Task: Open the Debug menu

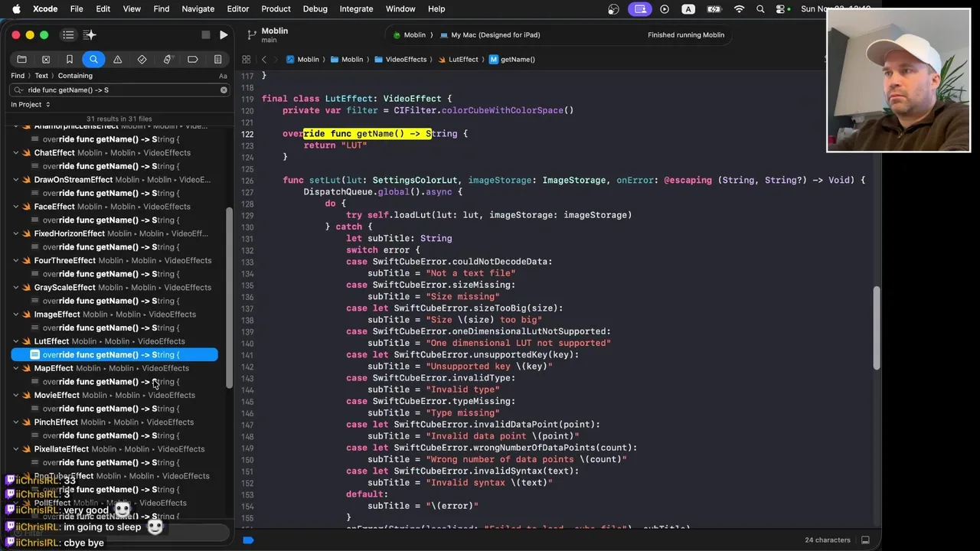Action: tap(315, 8)
